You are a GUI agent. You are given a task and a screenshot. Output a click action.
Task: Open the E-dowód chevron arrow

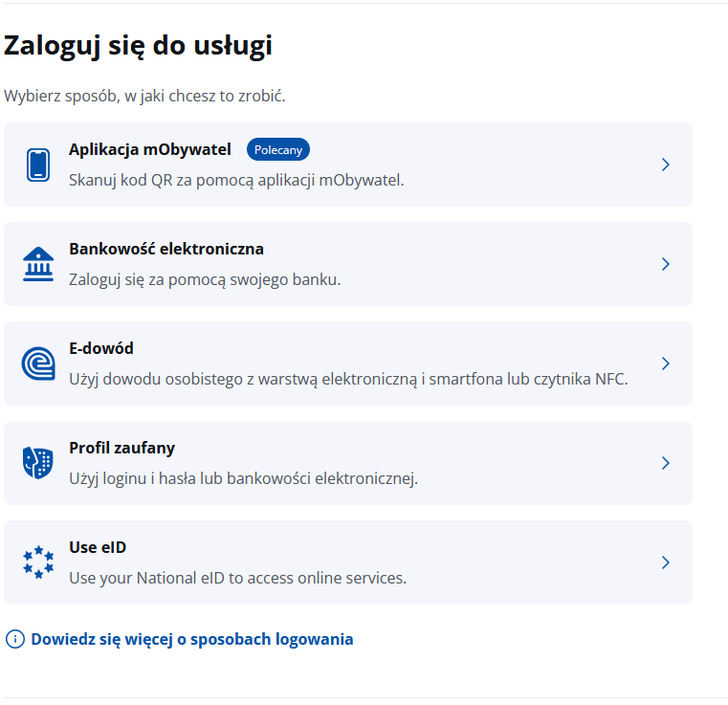(666, 364)
